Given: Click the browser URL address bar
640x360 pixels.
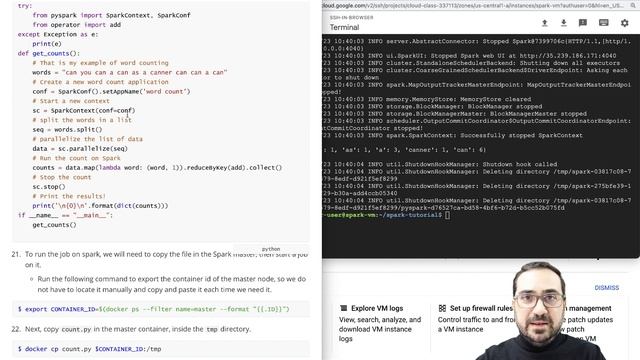Looking at the screenshot, I should point(473,5).
